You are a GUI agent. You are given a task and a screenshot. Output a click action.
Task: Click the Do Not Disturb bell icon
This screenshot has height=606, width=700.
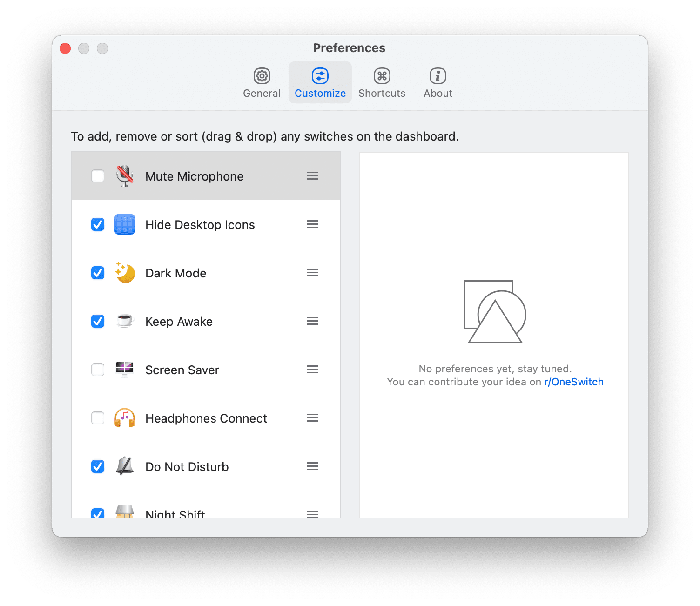(x=125, y=466)
